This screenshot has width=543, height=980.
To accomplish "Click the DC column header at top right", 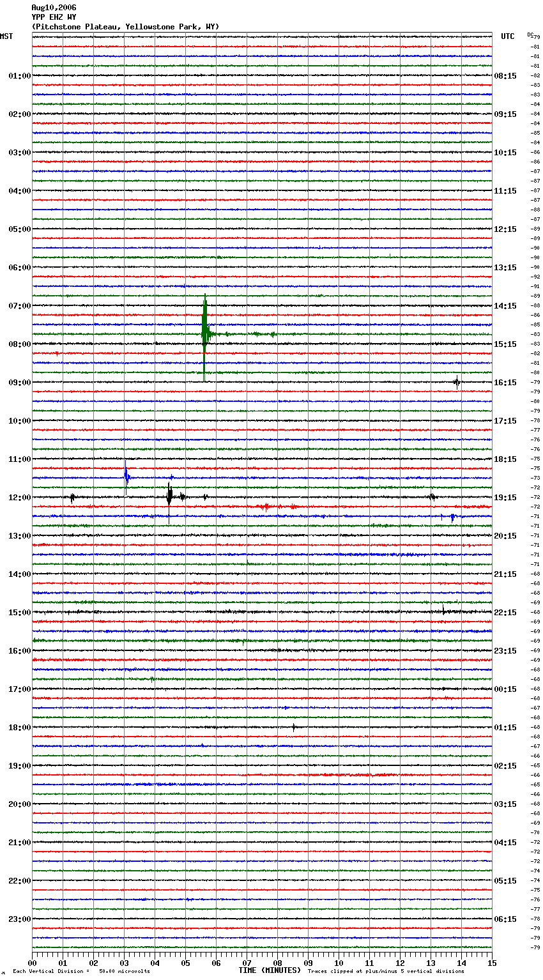I will [530, 35].
